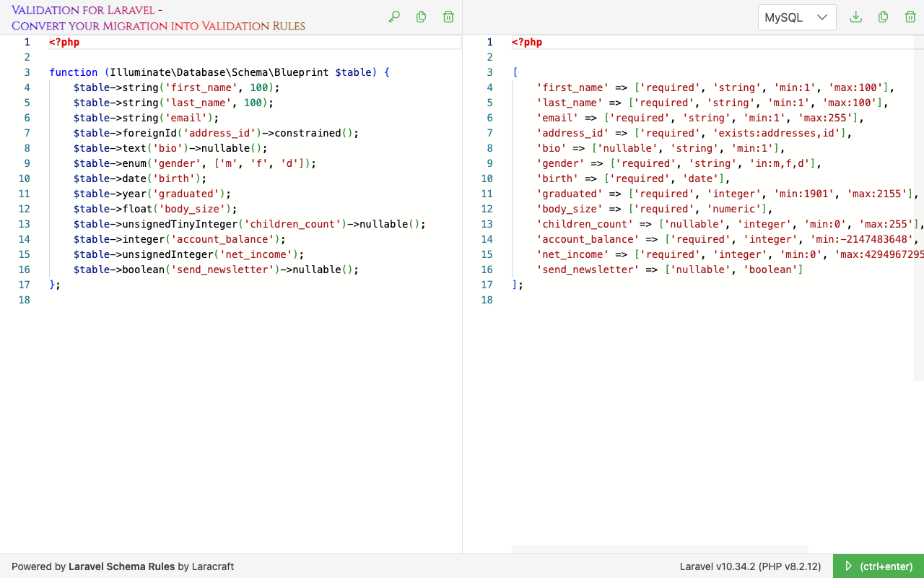Click the 'children_count' rule in output

click(x=730, y=224)
